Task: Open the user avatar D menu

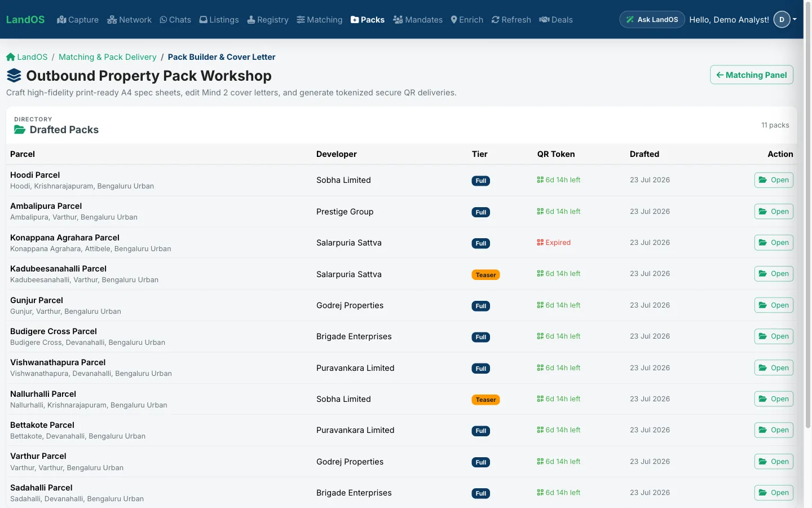Action: click(782, 20)
